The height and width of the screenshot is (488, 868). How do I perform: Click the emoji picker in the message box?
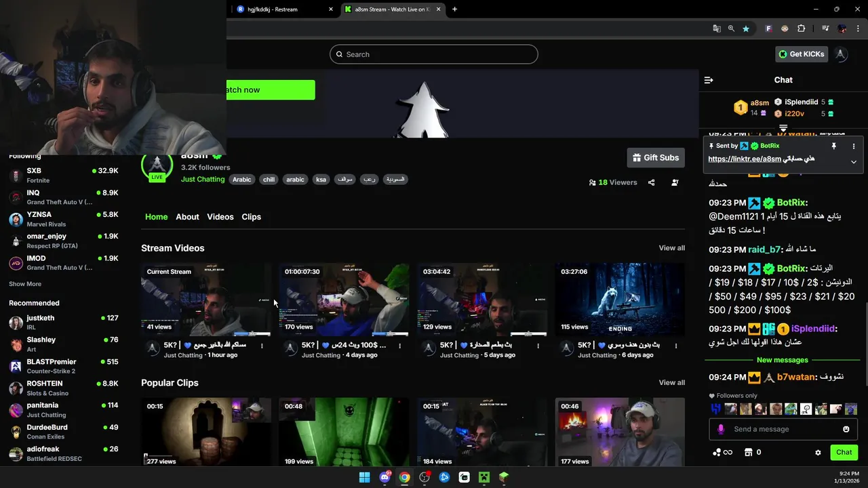click(x=846, y=429)
